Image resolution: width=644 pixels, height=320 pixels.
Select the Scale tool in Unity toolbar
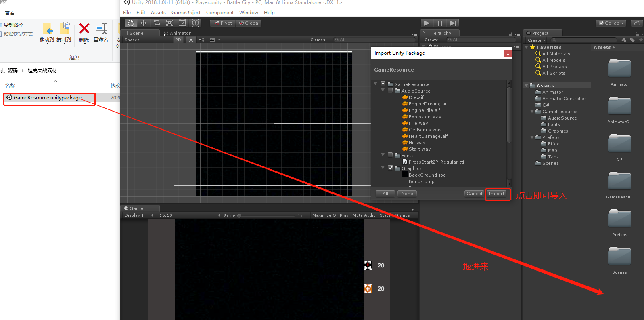point(169,23)
